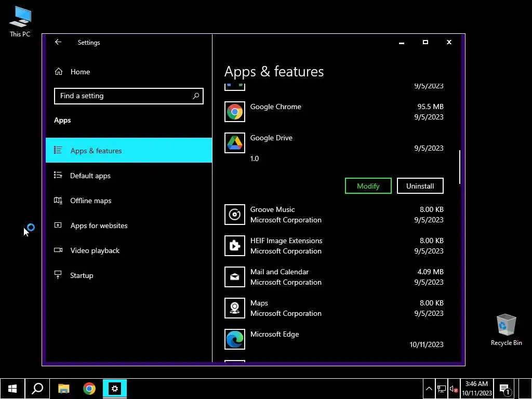Select the HEIF Image Extensions entry name
The image size is (532, 399).
pos(286,241)
